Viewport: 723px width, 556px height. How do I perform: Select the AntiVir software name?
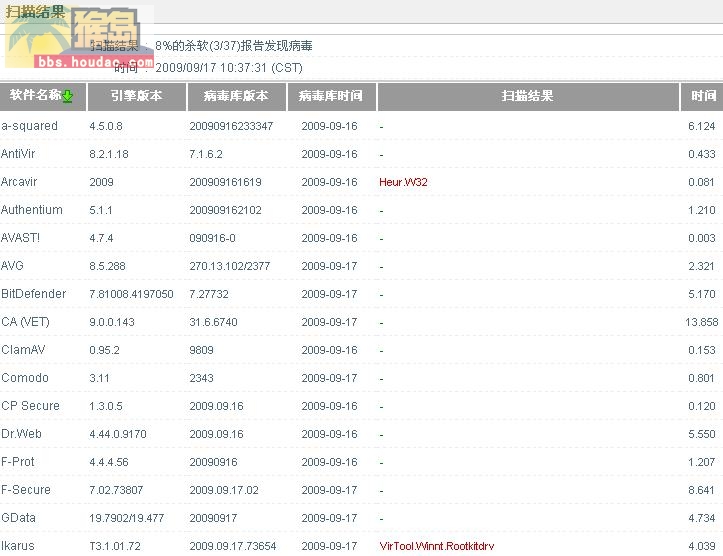pyautogui.click(x=18, y=154)
